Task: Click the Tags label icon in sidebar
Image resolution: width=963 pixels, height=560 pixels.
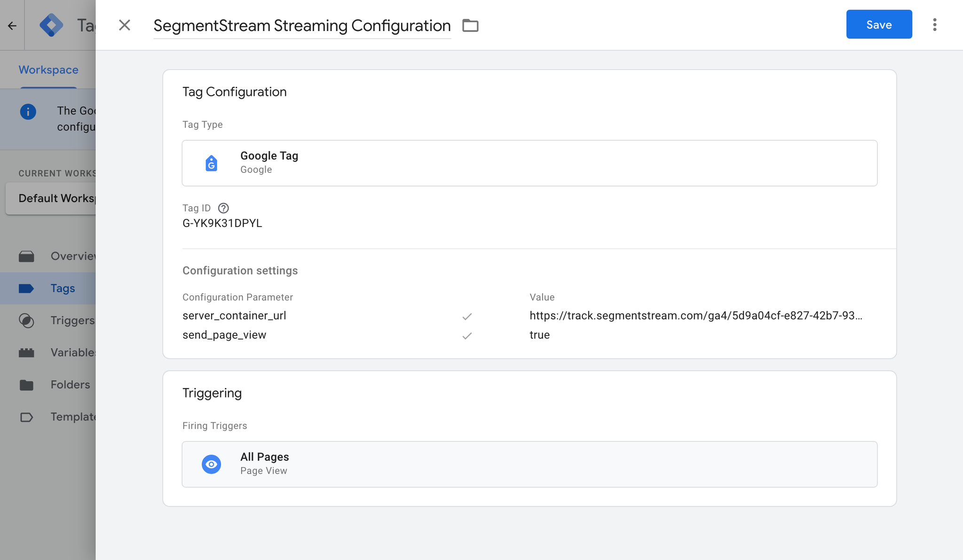Action: tap(26, 288)
